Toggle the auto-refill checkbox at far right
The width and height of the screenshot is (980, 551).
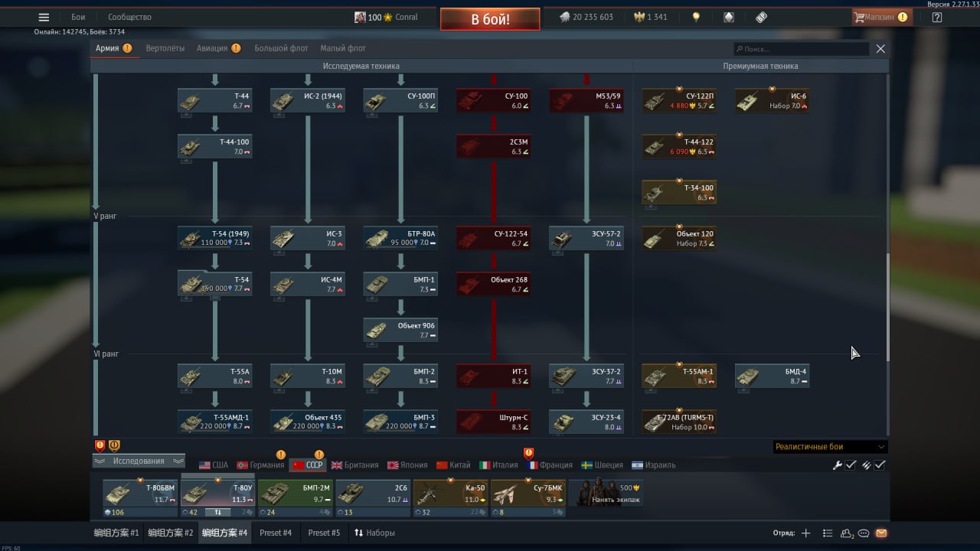coord(880,465)
